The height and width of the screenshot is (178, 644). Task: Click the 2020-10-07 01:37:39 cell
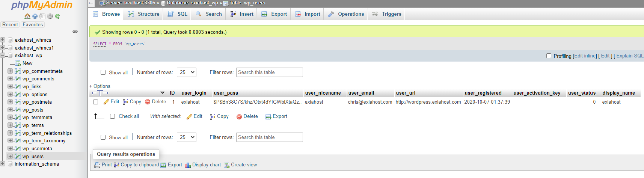tap(487, 102)
